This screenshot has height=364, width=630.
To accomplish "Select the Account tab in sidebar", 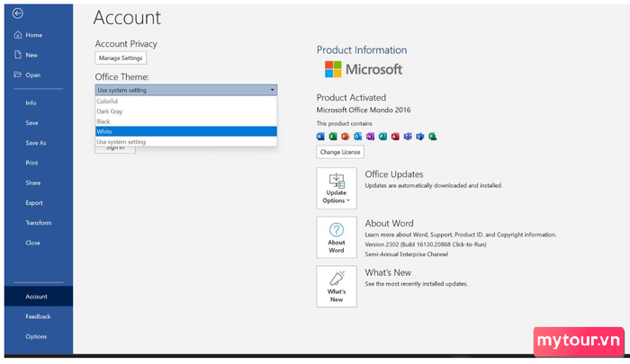I will pos(39,297).
